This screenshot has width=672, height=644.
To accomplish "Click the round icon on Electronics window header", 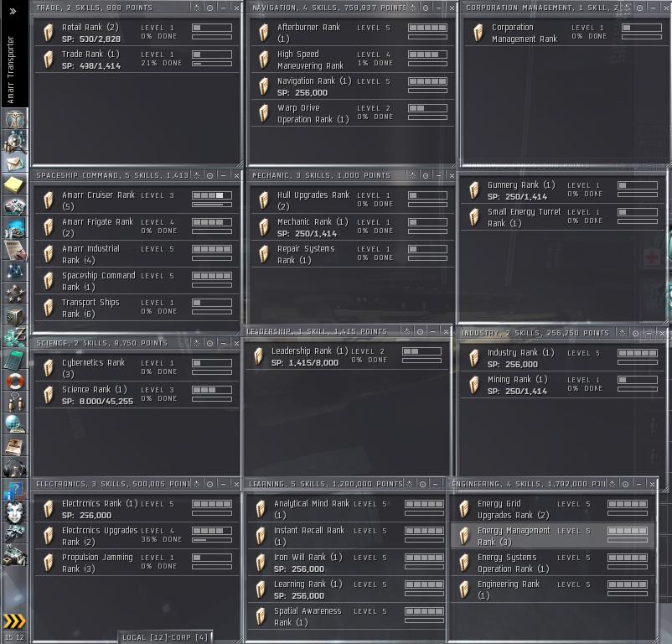I will (209, 484).
